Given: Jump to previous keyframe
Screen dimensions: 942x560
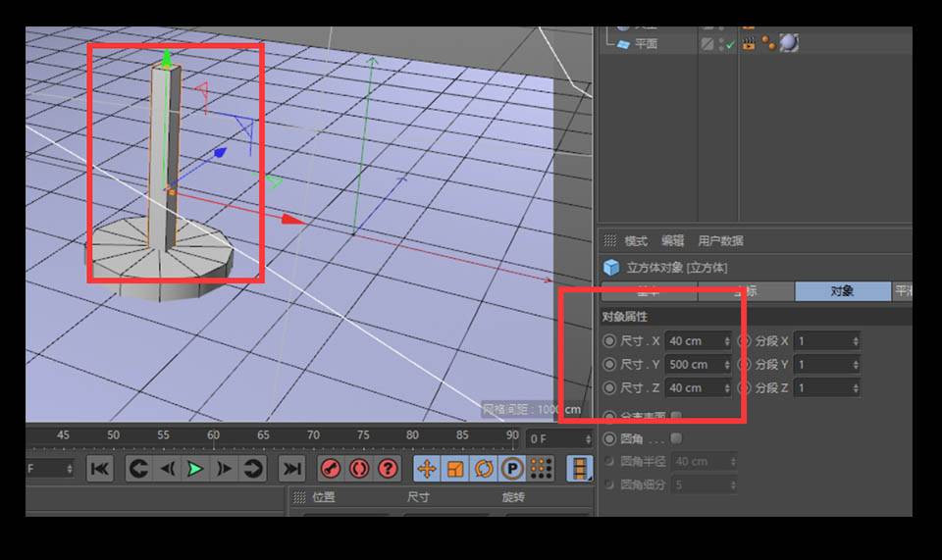Looking at the screenshot, I should click(x=138, y=469).
